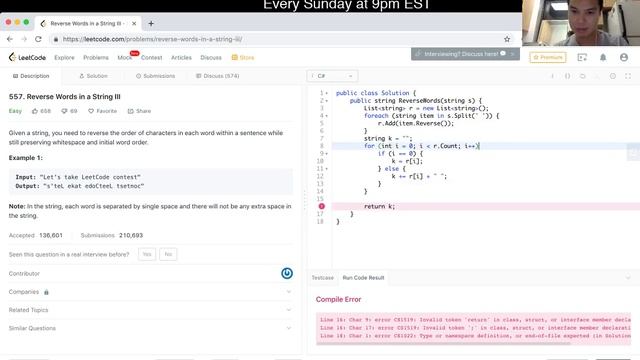Click the Compile Error heading
Screen dimensions: 640x360
coord(338,300)
